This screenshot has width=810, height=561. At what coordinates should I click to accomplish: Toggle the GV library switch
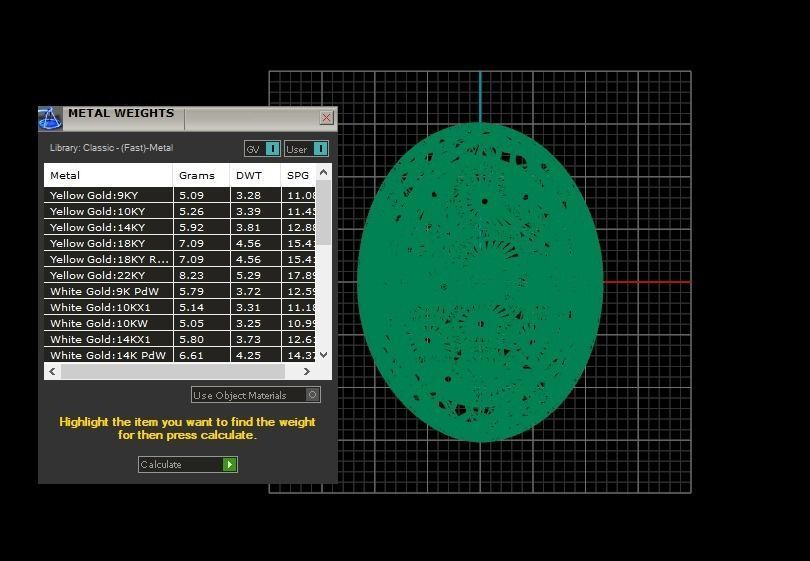click(x=262, y=149)
